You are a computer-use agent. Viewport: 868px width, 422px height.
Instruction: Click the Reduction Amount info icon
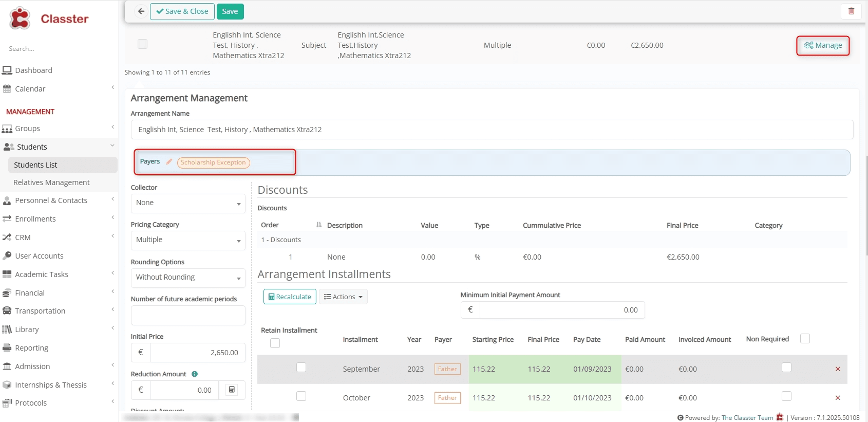[x=195, y=374]
